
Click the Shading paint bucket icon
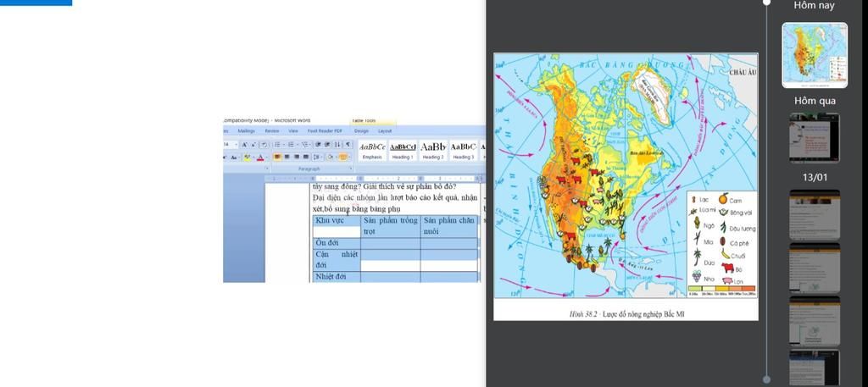pos(330,157)
